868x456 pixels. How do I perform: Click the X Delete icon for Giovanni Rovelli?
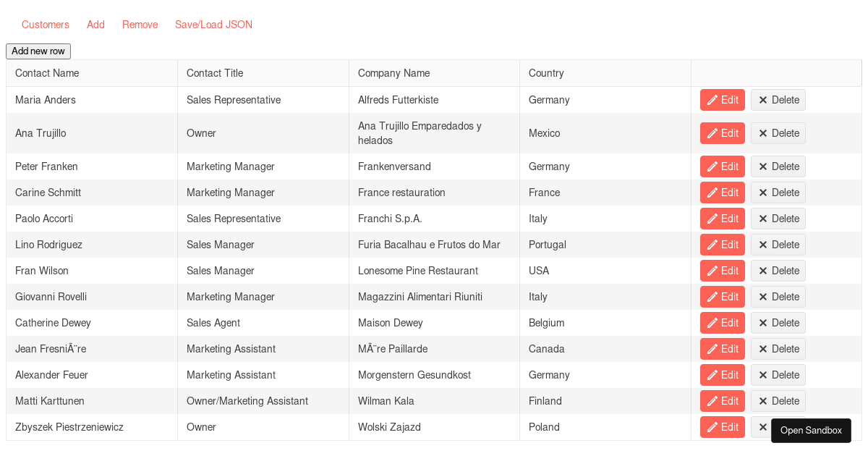point(762,297)
